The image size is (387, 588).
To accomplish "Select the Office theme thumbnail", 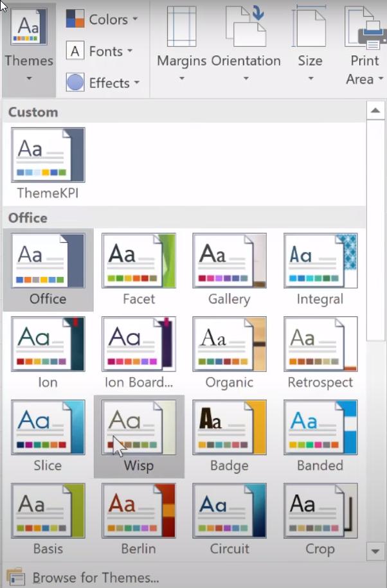I will coord(48,270).
